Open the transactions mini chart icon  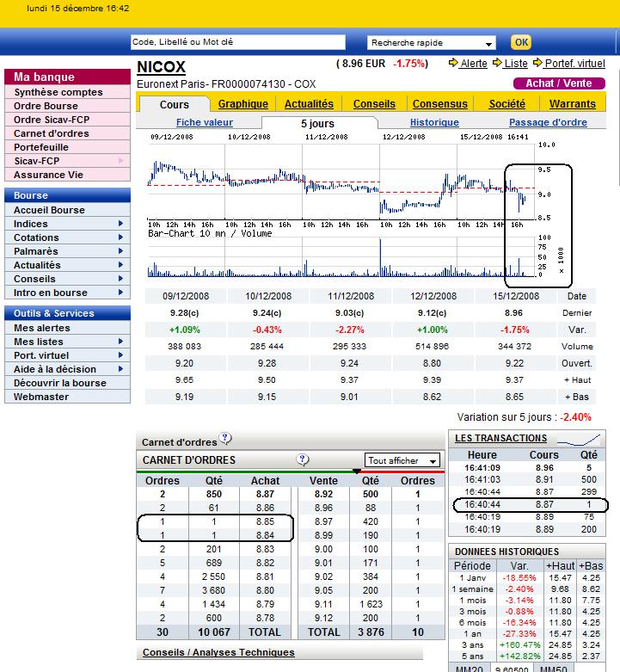[x=579, y=440]
